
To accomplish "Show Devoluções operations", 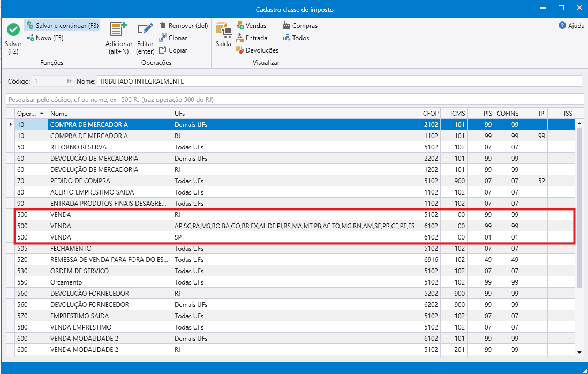I will [257, 50].
